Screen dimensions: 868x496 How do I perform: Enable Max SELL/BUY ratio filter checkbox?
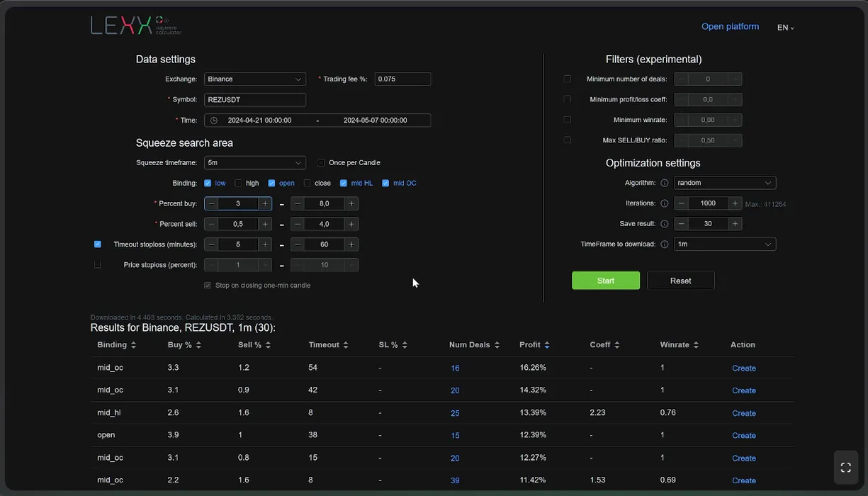(x=568, y=140)
